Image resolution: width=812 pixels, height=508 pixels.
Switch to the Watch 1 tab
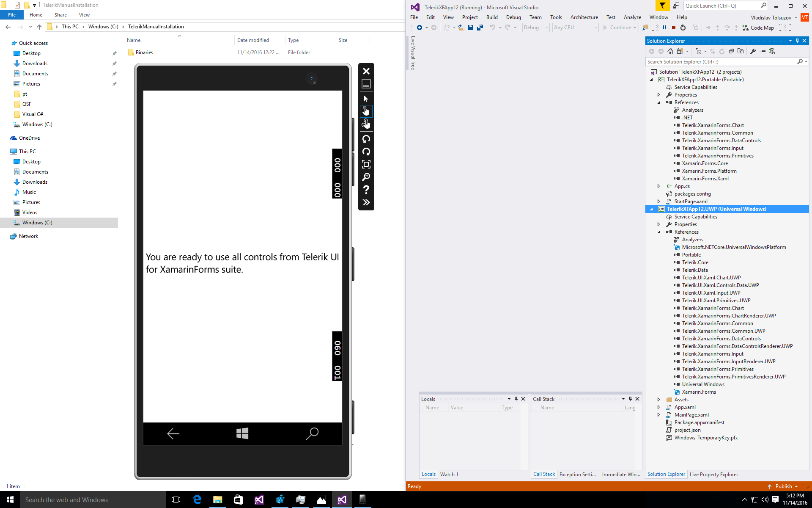point(449,475)
